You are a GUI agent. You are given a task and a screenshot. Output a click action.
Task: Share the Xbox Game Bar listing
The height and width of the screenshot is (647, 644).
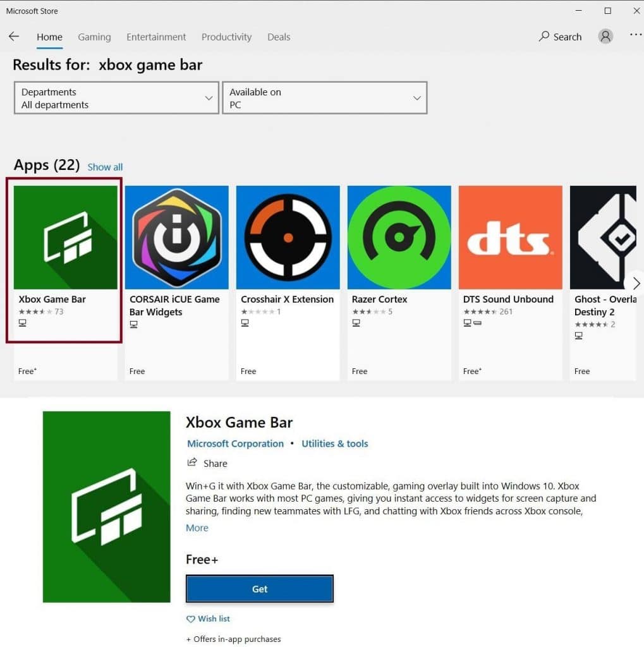pyautogui.click(x=207, y=463)
